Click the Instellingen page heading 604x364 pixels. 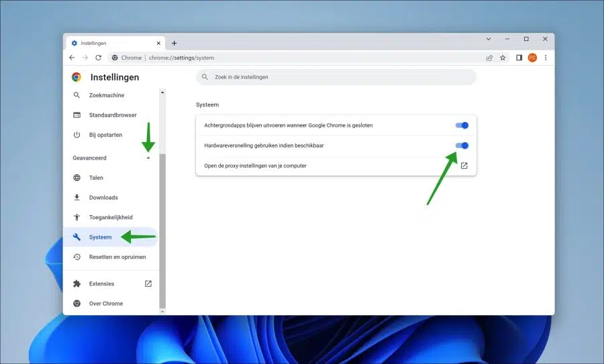(x=114, y=77)
